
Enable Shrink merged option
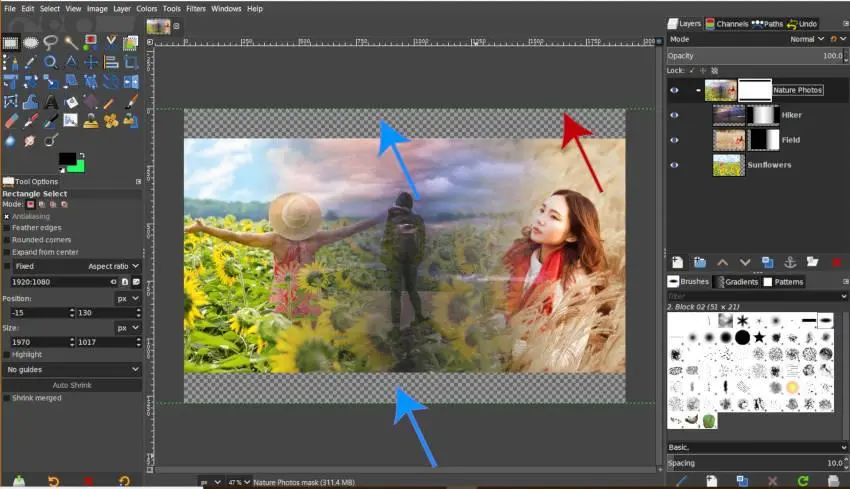(x=7, y=398)
